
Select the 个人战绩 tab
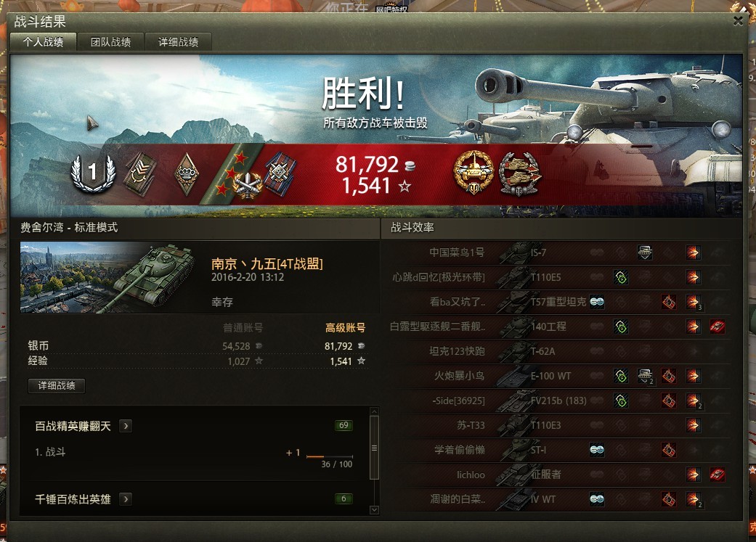coord(44,42)
